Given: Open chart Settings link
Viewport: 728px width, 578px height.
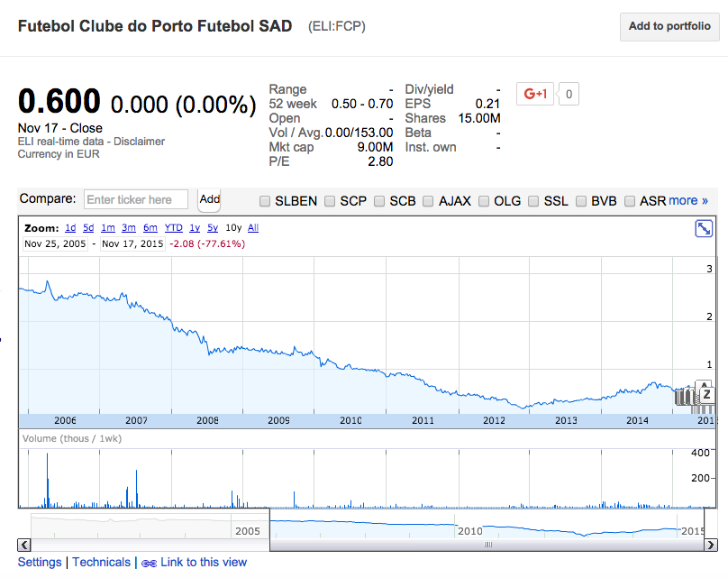Looking at the screenshot, I should point(40,562).
